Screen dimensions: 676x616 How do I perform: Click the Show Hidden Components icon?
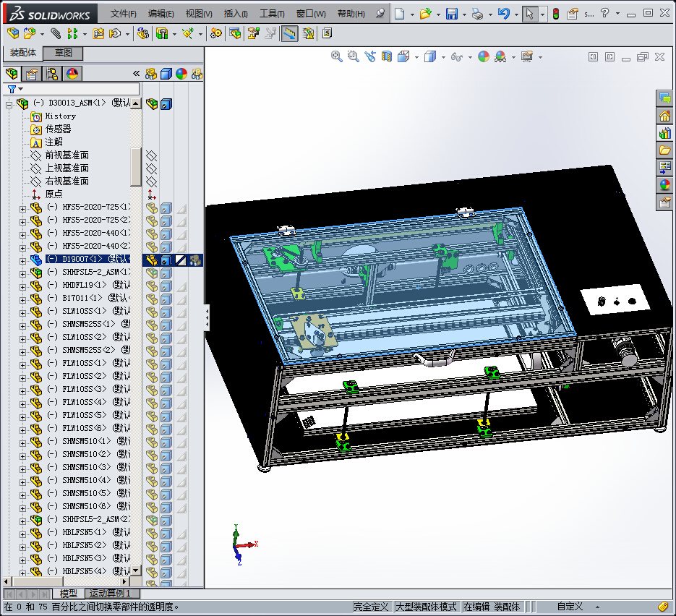142,33
